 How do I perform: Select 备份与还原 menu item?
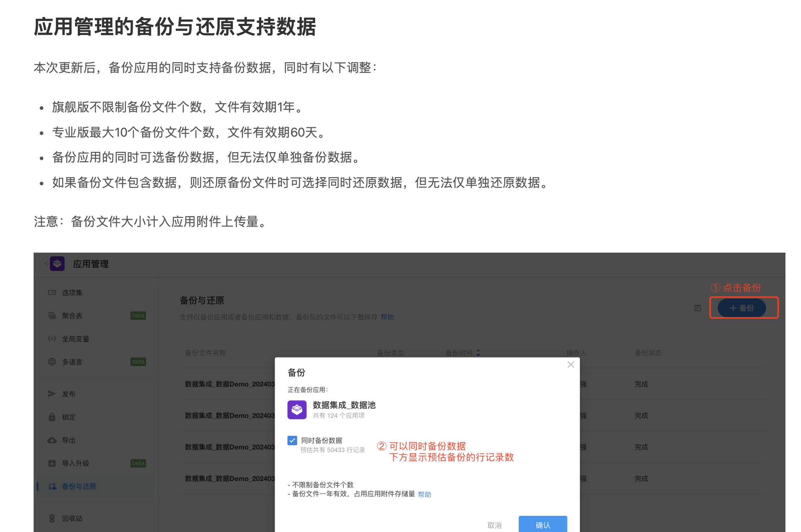(79, 486)
